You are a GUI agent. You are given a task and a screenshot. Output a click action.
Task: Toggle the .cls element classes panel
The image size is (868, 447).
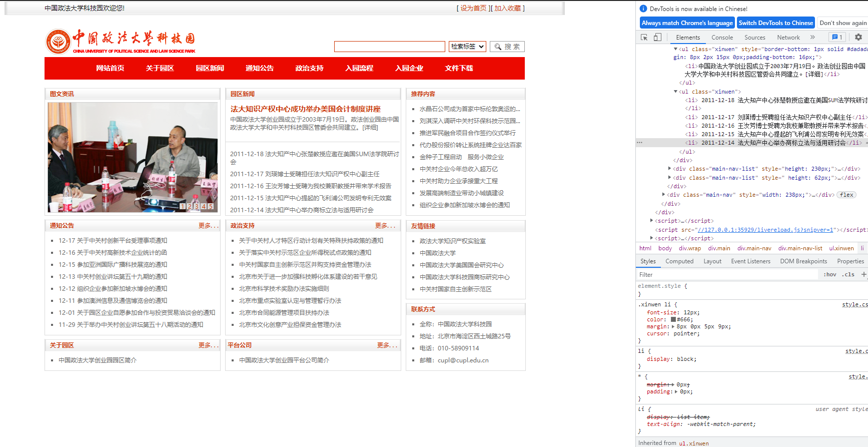coord(848,274)
